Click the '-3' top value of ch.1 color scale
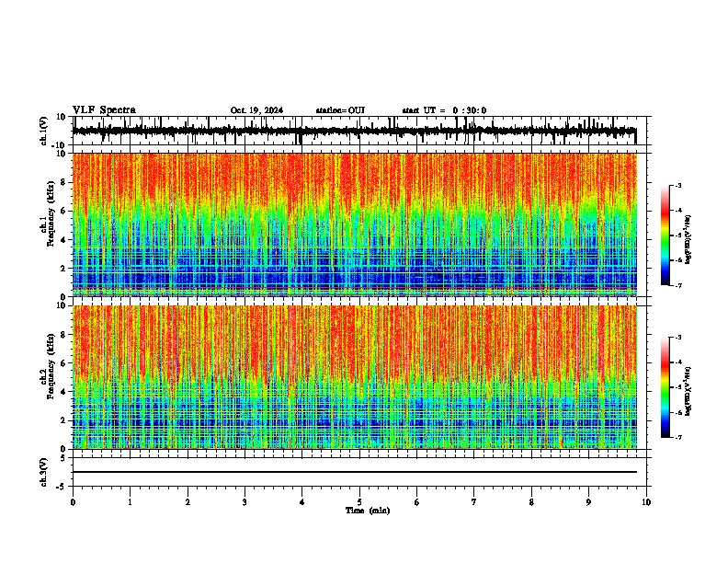Viewport: 728px width, 563px height. [x=677, y=185]
